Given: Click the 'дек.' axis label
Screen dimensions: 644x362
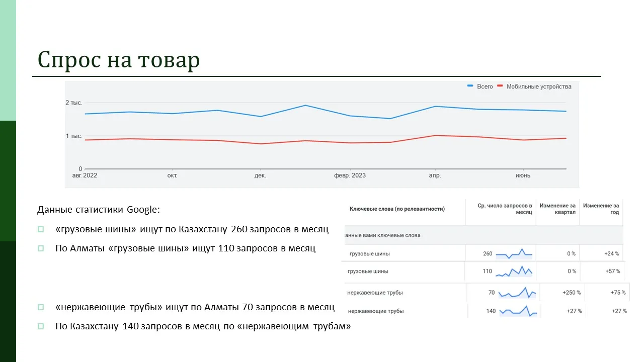Looking at the screenshot, I should [260, 175].
